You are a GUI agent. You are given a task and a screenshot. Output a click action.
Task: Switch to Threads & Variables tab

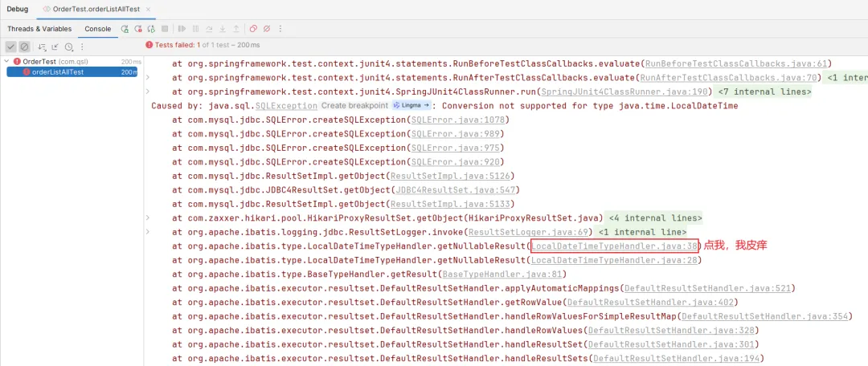39,29
